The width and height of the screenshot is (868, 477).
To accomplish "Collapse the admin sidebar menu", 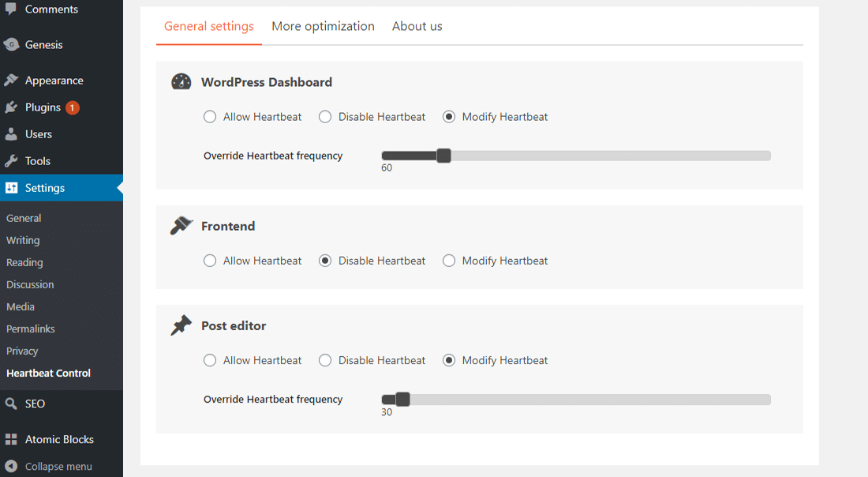I will [49, 466].
